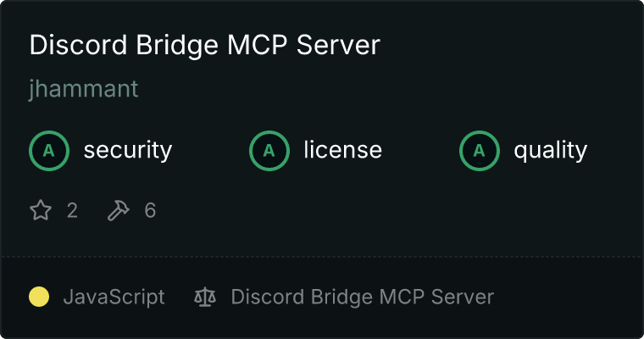Click the JavaScript language label
This screenshot has height=339, width=644.
114,297
